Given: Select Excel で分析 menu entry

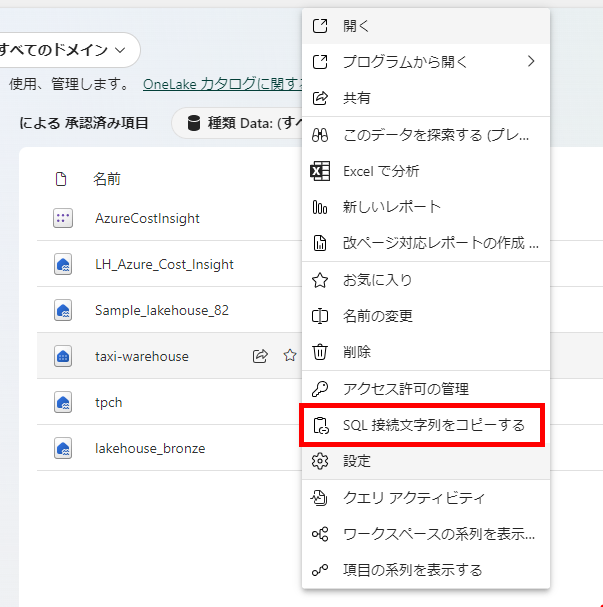Looking at the screenshot, I should [x=426, y=171].
